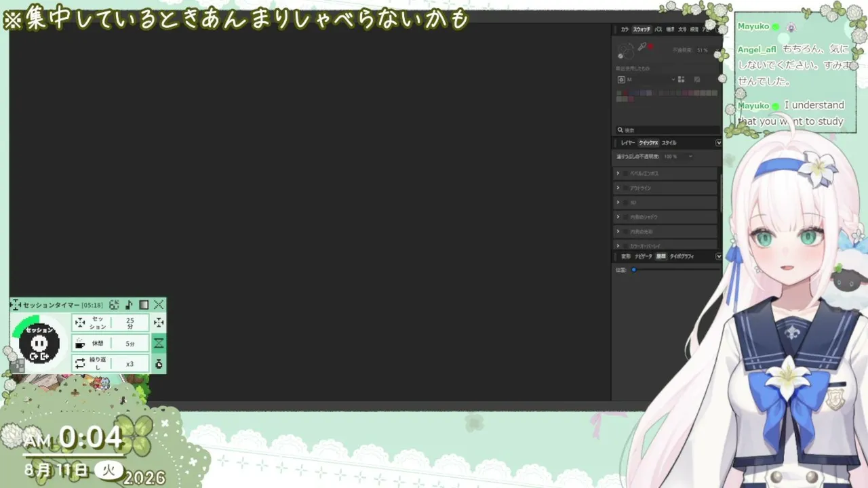Open the color wheel fill/stroke selector
The width and height of the screenshot is (868, 488).
[x=625, y=49]
